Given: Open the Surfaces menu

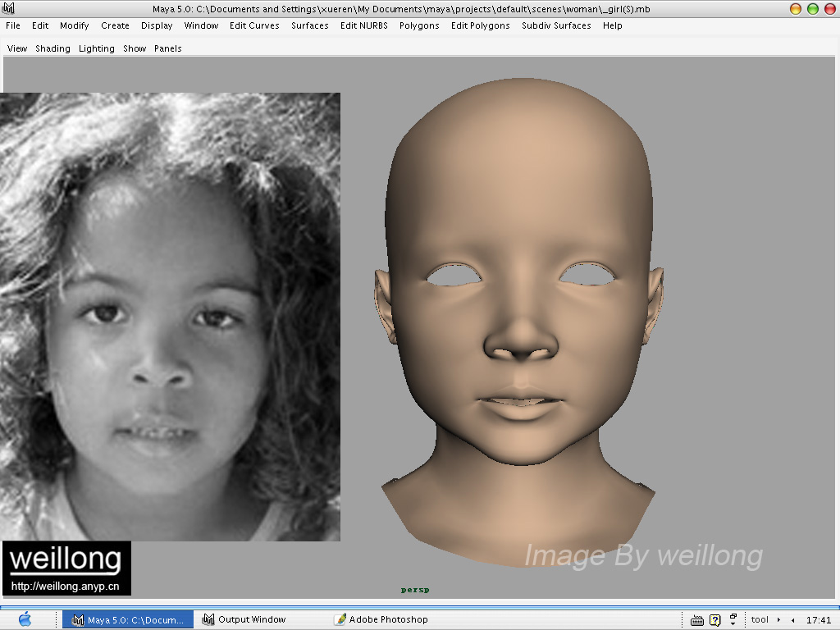Looking at the screenshot, I should point(309,25).
